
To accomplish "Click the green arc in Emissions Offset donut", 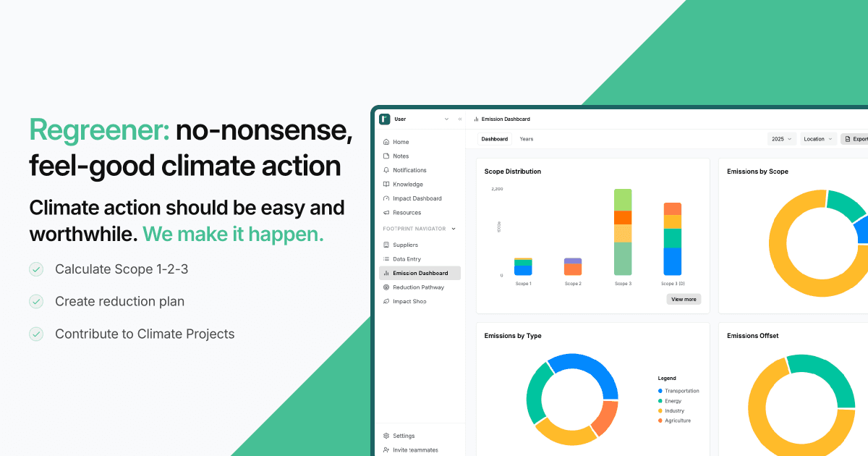I will (832, 373).
